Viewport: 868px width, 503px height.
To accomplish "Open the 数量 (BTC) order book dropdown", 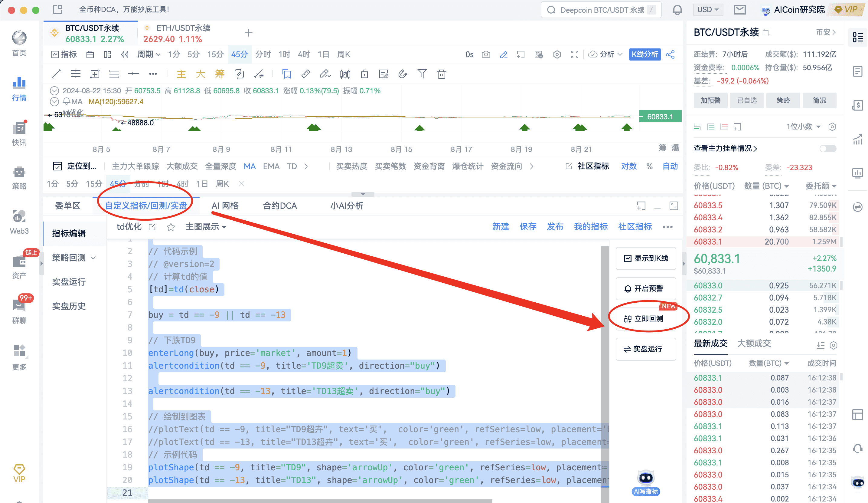I will pos(766,186).
